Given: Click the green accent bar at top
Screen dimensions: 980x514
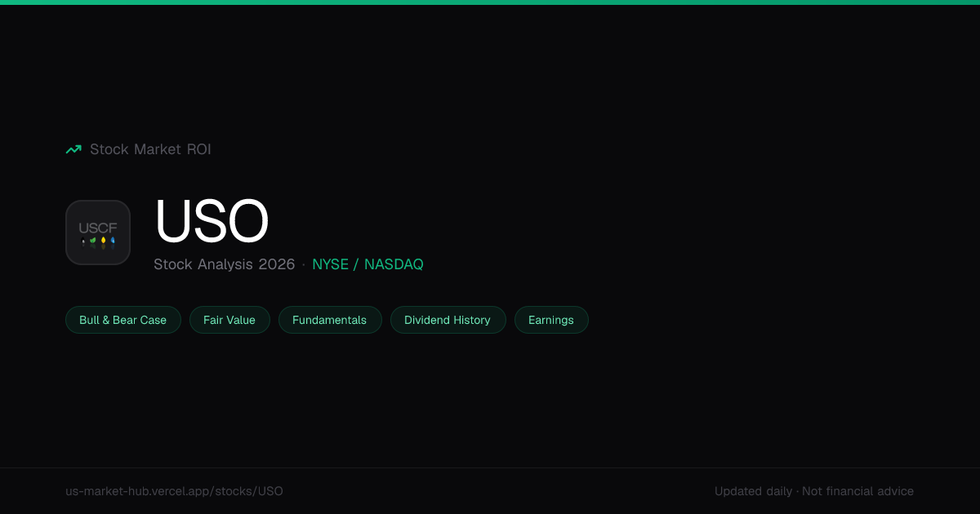Looking at the screenshot, I should (490, 2).
